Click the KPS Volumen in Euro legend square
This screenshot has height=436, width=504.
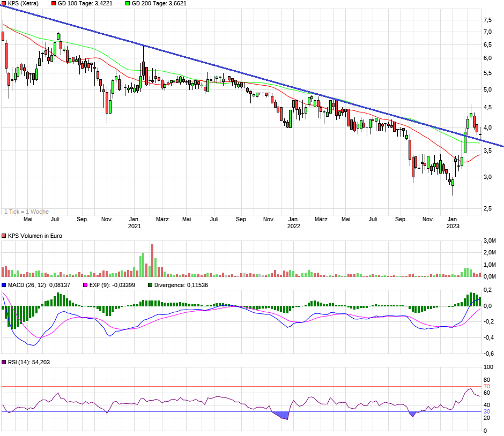(x=4, y=236)
